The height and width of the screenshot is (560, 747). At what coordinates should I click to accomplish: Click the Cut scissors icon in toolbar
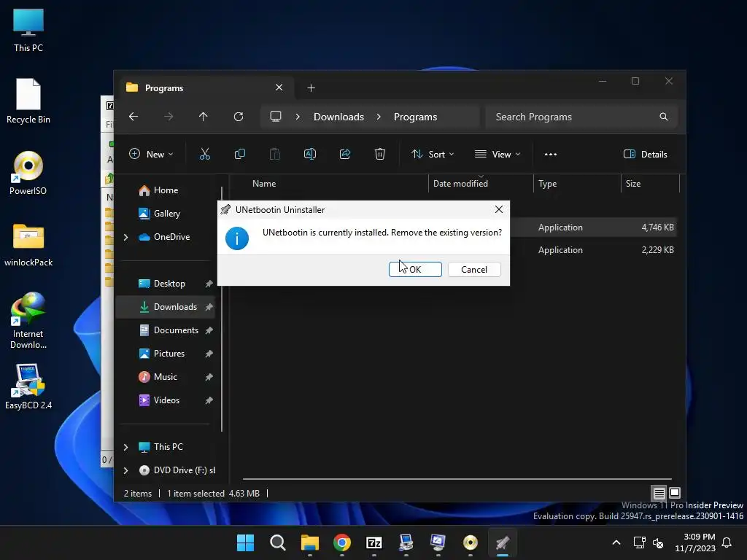click(x=204, y=154)
